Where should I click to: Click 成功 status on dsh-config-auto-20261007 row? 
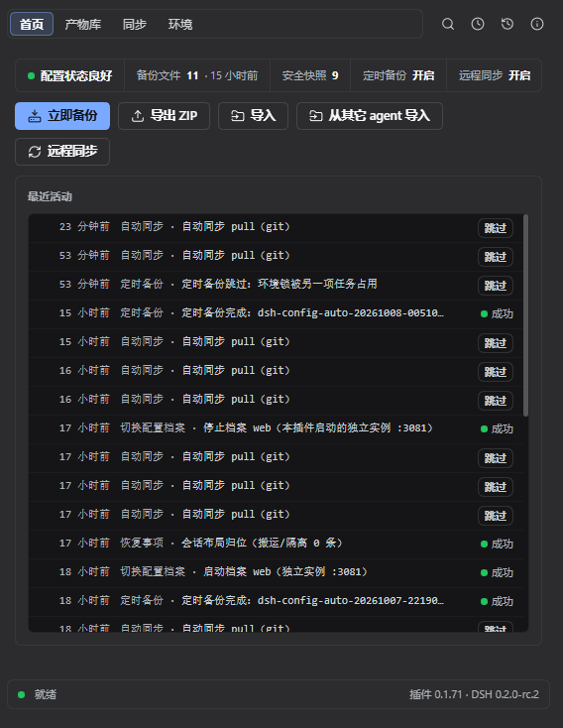(497, 602)
